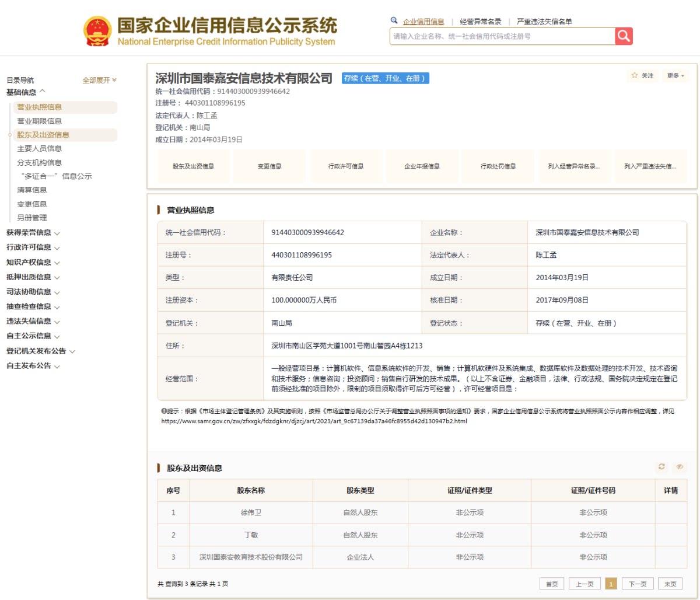Screen dimensions: 700x600
Task: Click the 企业法人 shareholder type cell
Action: pos(360,557)
